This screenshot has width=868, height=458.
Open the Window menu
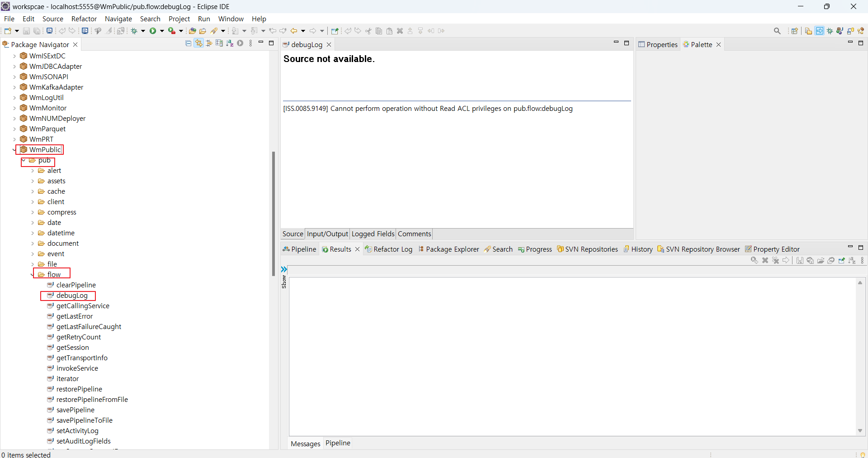point(231,19)
